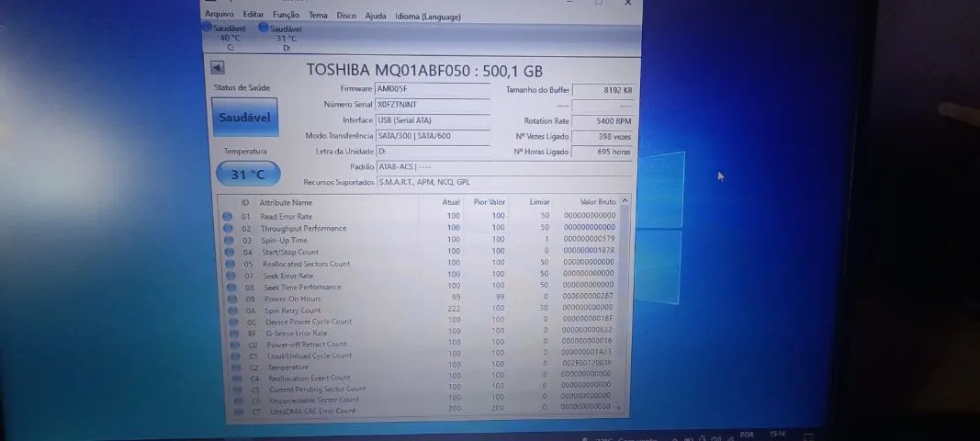Screen dimensions: 980x441
Task: Select the Spin-Up Time attribute name
Action: pos(285,240)
